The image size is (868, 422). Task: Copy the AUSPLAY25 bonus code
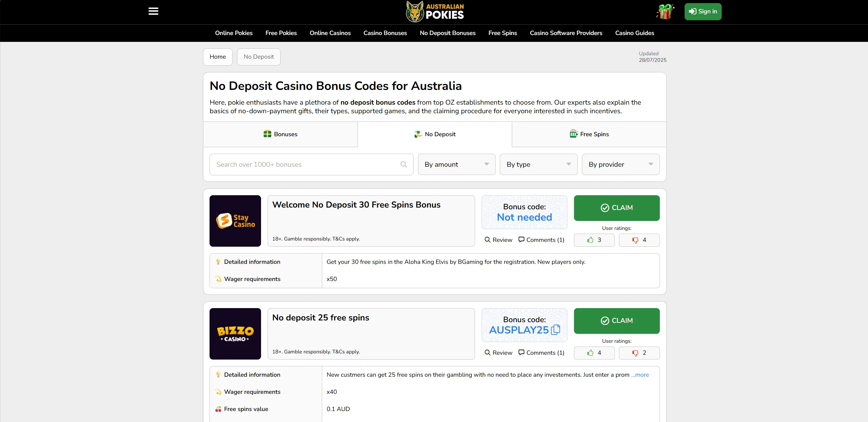coord(555,330)
